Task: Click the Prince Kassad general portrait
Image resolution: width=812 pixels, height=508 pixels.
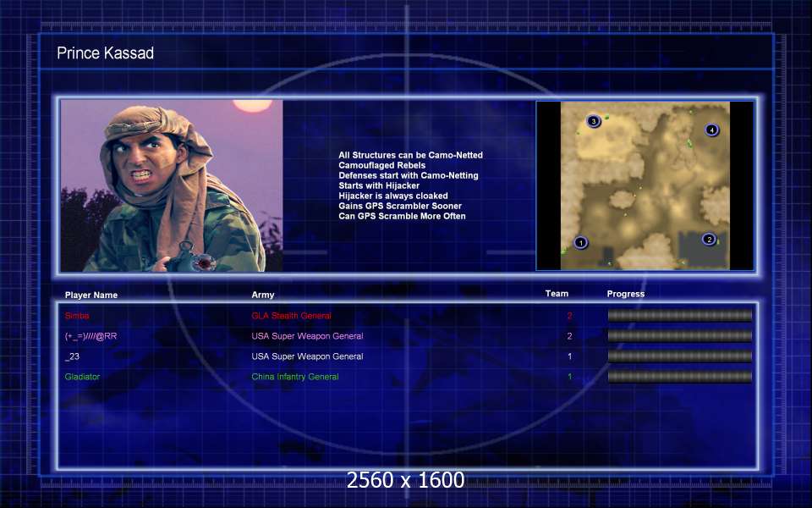Action: click(x=172, y=186)
